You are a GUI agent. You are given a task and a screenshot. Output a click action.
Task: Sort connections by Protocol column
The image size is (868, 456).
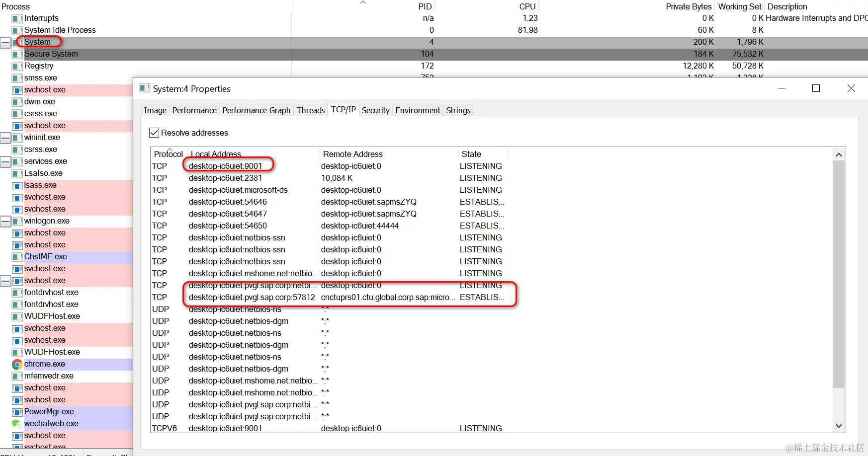[169, 154]
